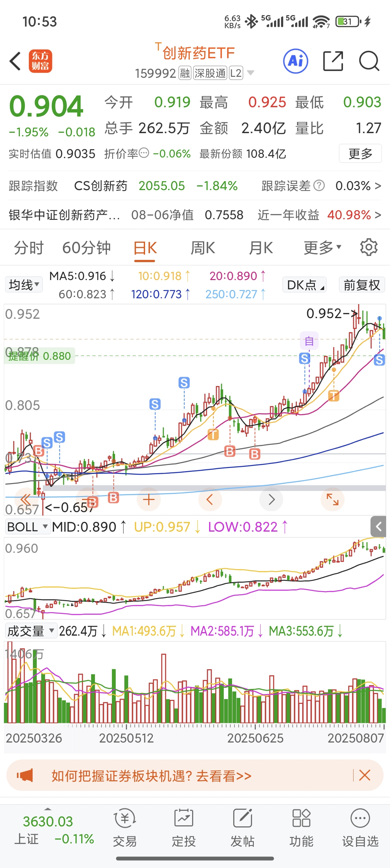Switch to 周K tab

coord(203,248)
